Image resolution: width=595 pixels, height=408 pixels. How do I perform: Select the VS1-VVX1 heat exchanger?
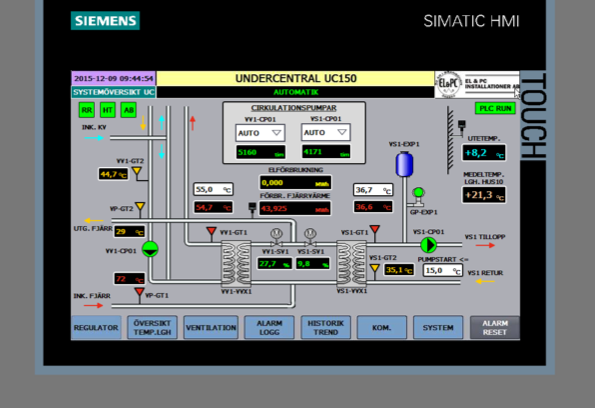352,263
